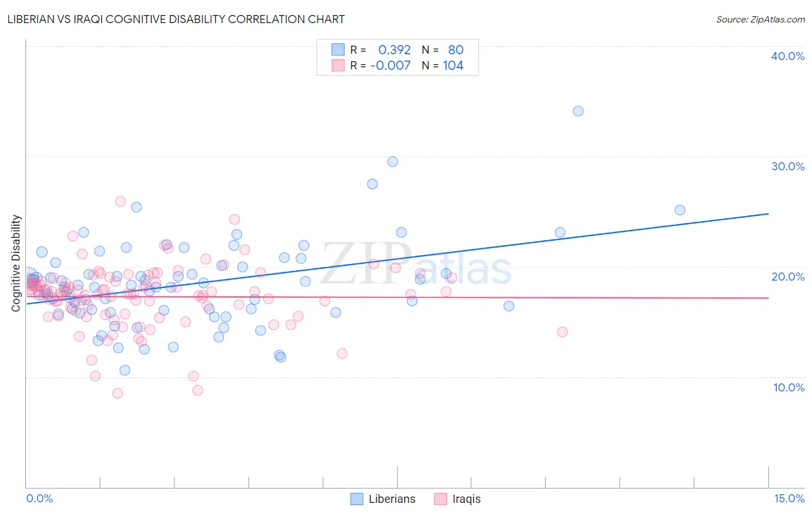Click the blue R = 0.392 legend swatch
Screen dimensions: 812x515
point(338,50)
